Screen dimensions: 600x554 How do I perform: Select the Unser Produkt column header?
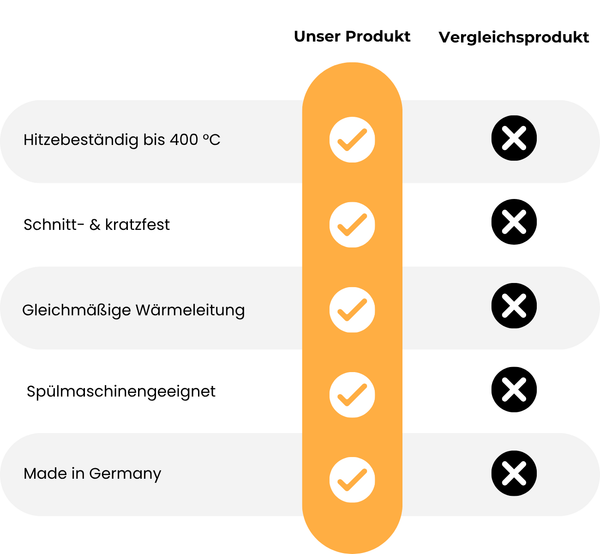352,36
